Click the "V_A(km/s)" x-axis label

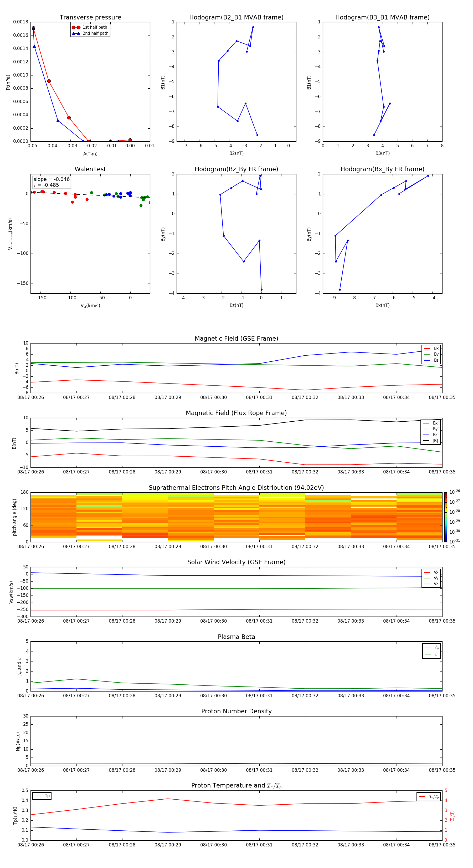[90, 306]
